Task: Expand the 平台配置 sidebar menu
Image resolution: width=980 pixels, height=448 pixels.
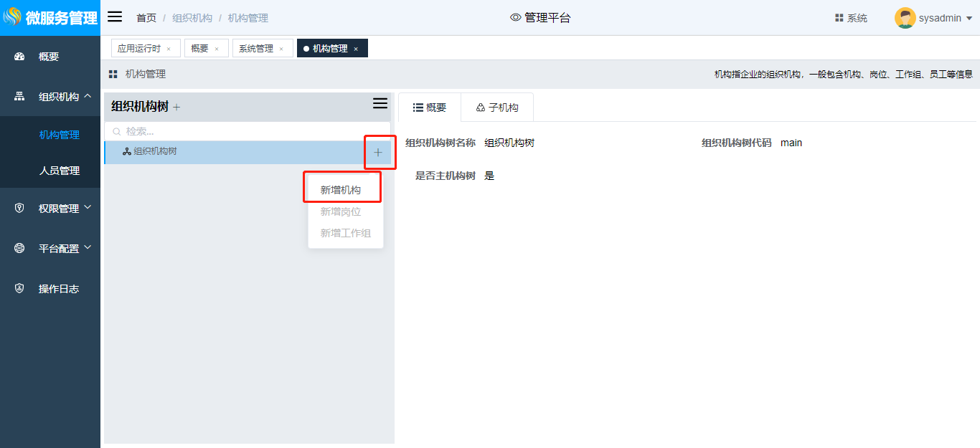Action: tap(88, 248)
